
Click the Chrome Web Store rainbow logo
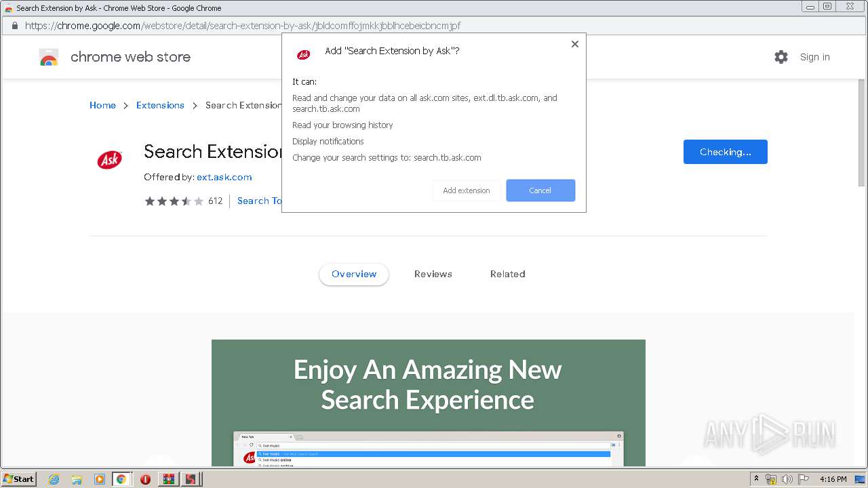(x=49, y=57)
